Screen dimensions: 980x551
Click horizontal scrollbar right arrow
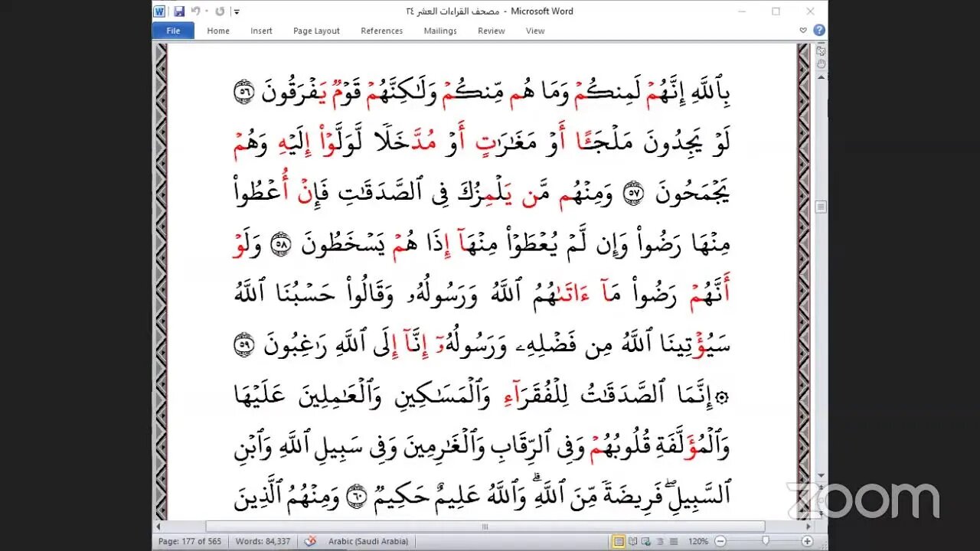point(808,527)
